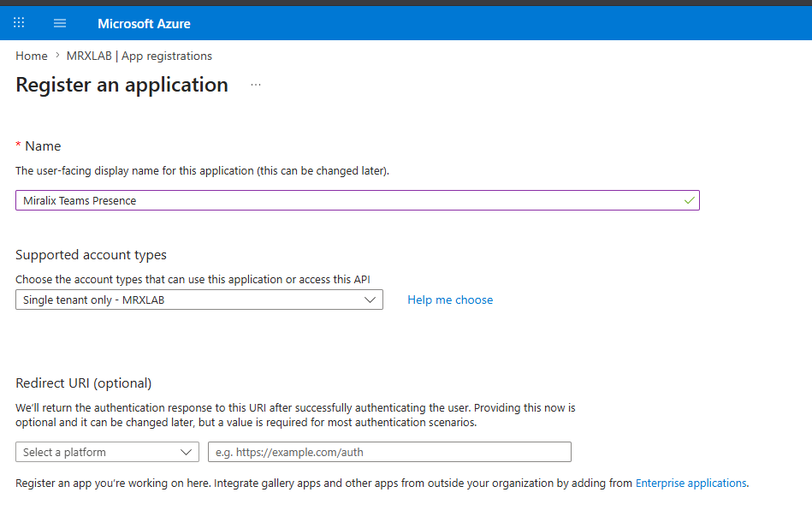Click the Register an application heading
The image size is (812, 528).
coord(122,85)
